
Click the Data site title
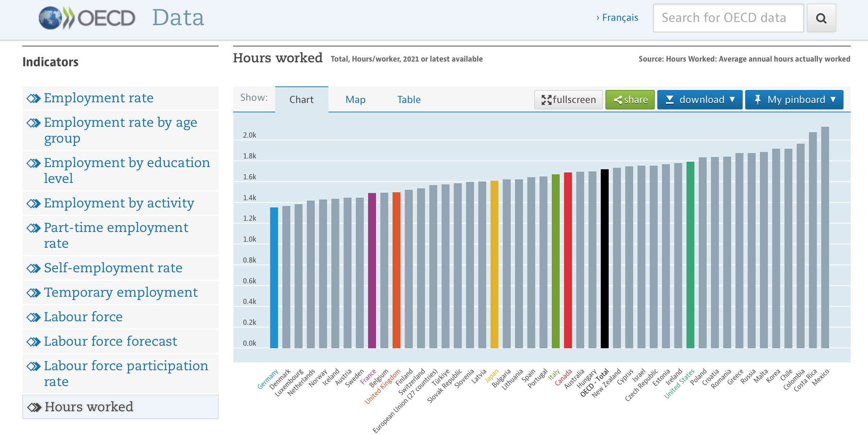(x=178, y=17)
